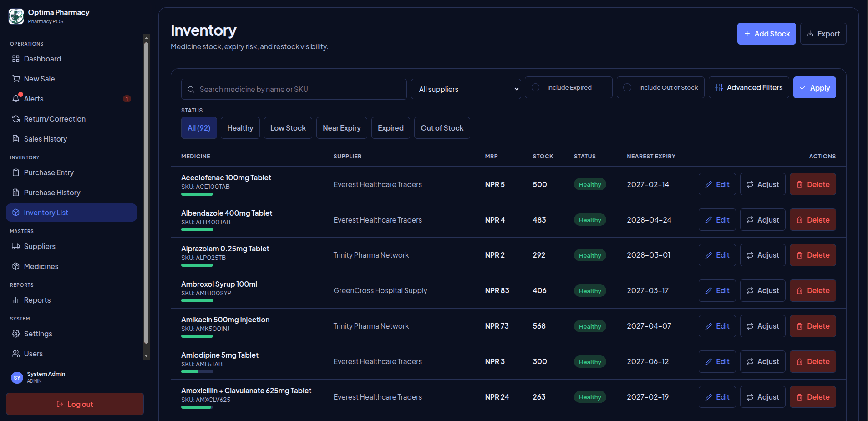868x421 pixels.
Task: Click the Add Stock button
Action: [766, 34]
